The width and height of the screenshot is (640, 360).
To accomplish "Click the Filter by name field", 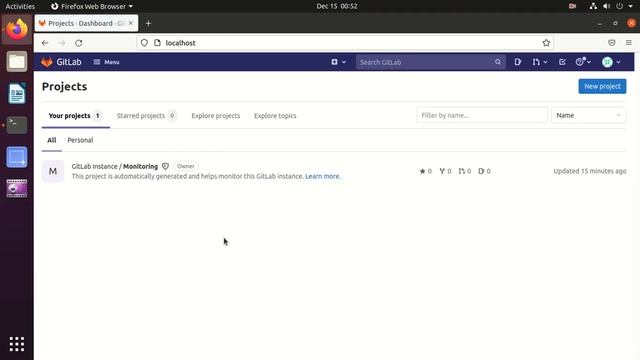I will pos(482,116).
